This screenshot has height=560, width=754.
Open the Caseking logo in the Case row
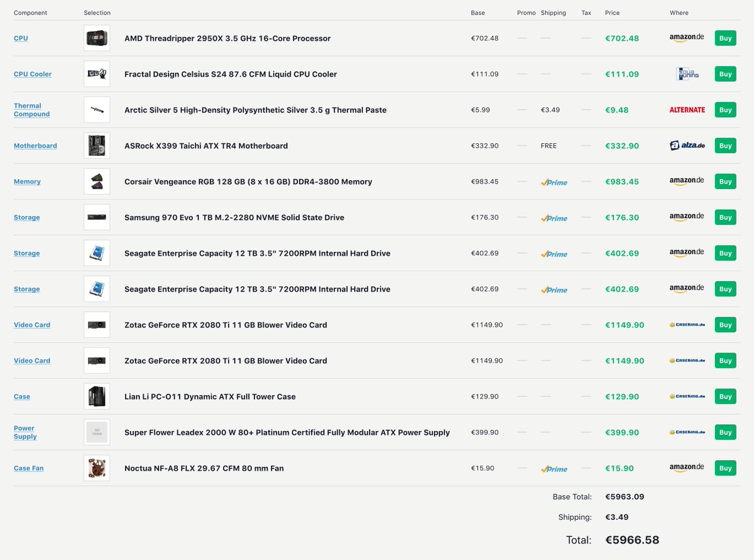(687, 397)
